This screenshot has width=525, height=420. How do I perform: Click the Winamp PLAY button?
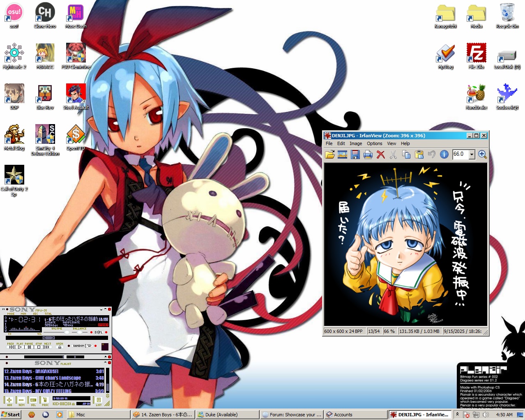point(20,347)
